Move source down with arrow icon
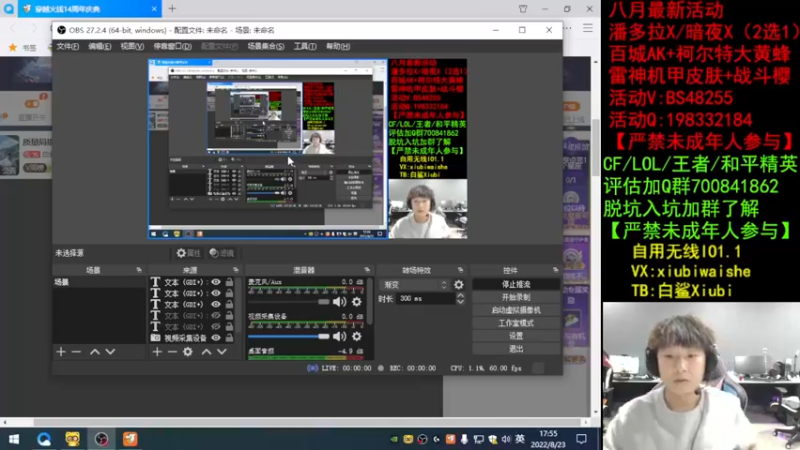The image size is (800, 450). pos(222,352)
